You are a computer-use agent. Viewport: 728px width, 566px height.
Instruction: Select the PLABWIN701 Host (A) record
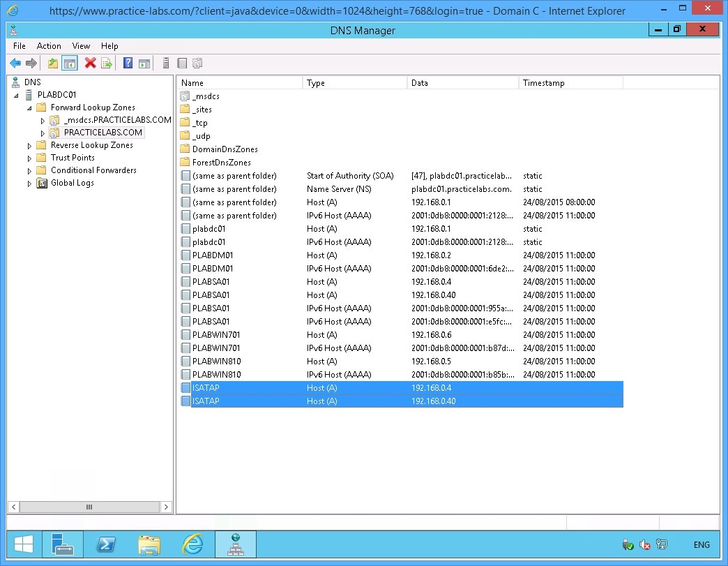[x=216, y=335]
